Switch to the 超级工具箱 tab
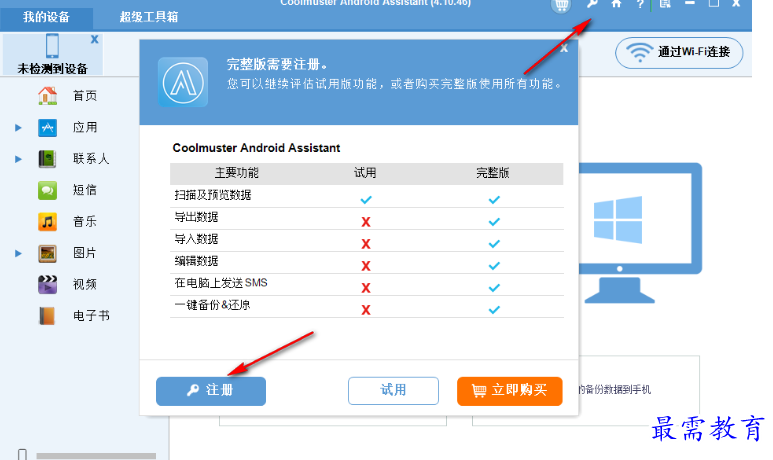Image resolution: width=773 pixels, height=460 pixels. pos(149,17)
